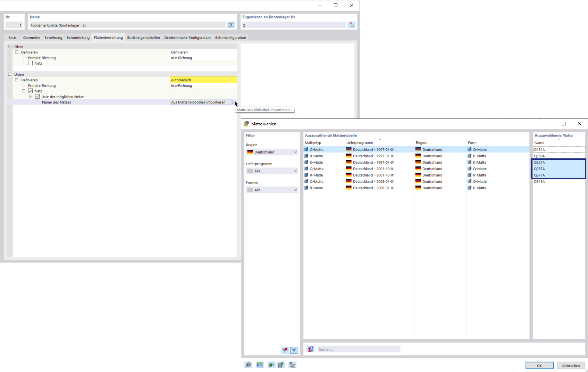Screen dimensions: 588x372
Task: Click the pick node support icon by assignment field
Action: (352, 25)
